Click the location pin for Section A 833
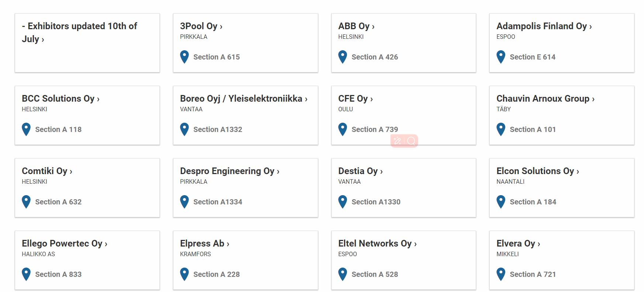Screen dimensions: 644x292 tap(26, 274)
